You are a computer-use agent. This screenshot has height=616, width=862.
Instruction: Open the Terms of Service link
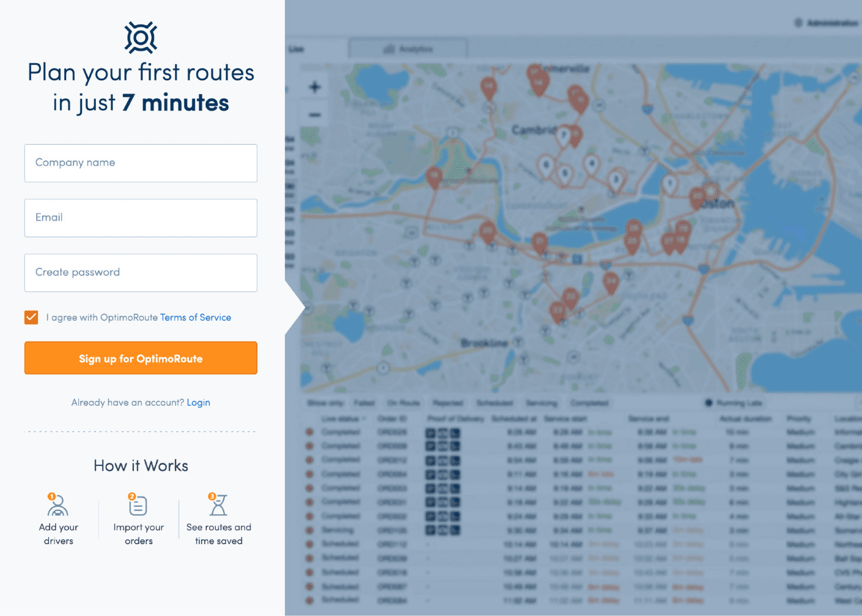pyautogui.click(x=195, y=317)
